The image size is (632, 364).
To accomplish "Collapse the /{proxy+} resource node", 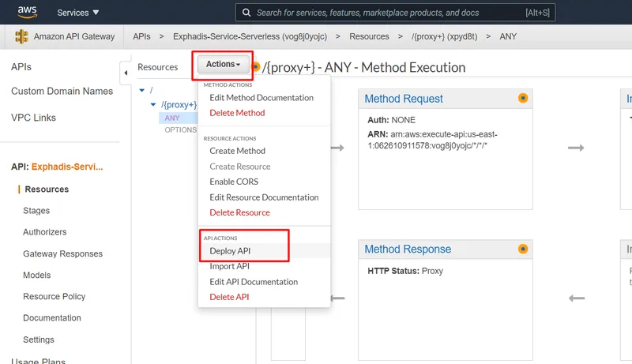I will [x=153, y=105].
